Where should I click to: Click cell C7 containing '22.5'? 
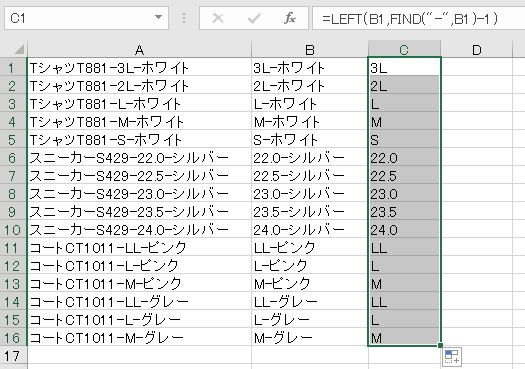point(404,176)
